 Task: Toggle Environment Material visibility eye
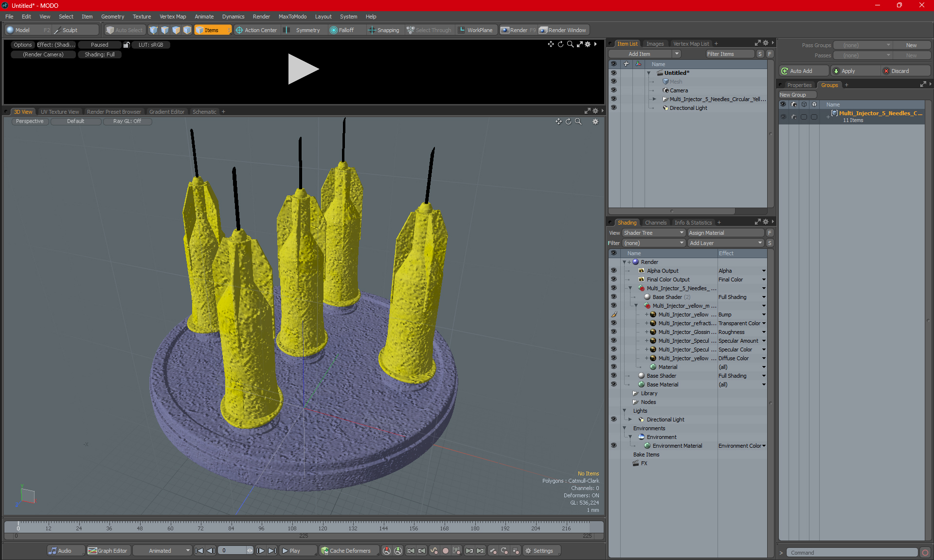[x=613, y=446]
